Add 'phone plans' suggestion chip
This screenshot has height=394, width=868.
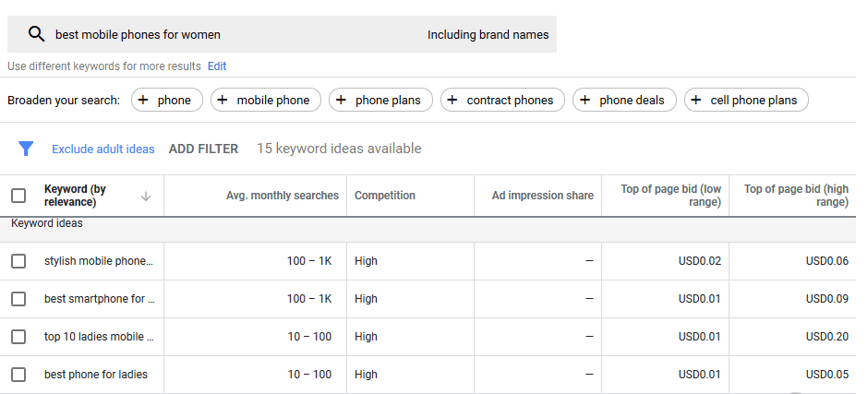coord(380,101)
